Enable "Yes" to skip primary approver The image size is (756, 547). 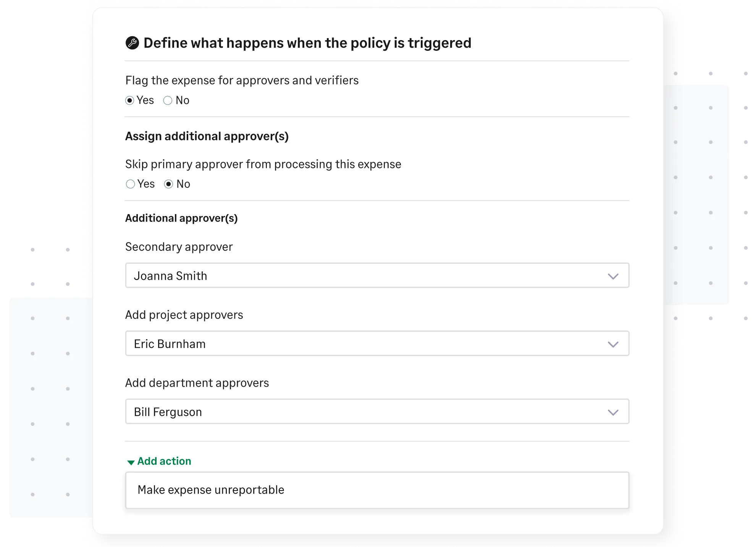[x=130, y=184]
